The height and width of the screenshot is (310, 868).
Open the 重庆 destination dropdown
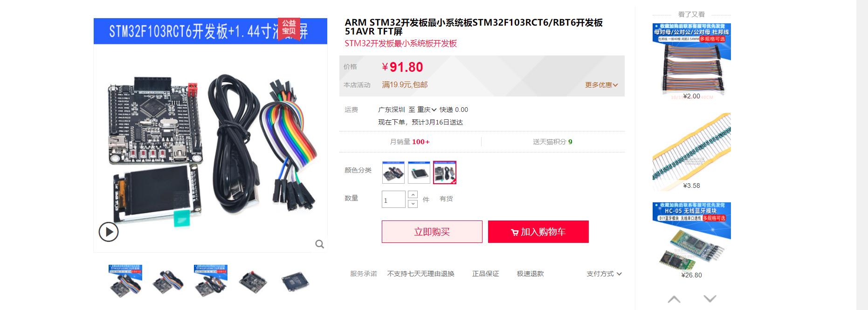[427, 110]
